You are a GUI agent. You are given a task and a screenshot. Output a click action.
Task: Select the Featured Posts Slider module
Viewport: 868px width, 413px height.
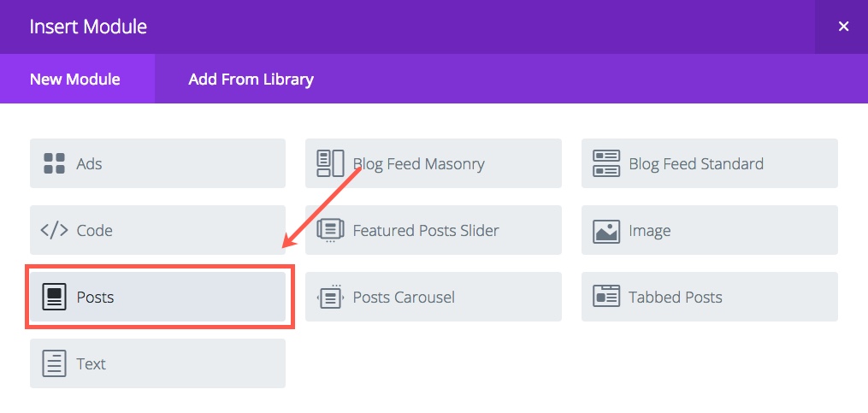pyautogui.click(x=434, y=230)
